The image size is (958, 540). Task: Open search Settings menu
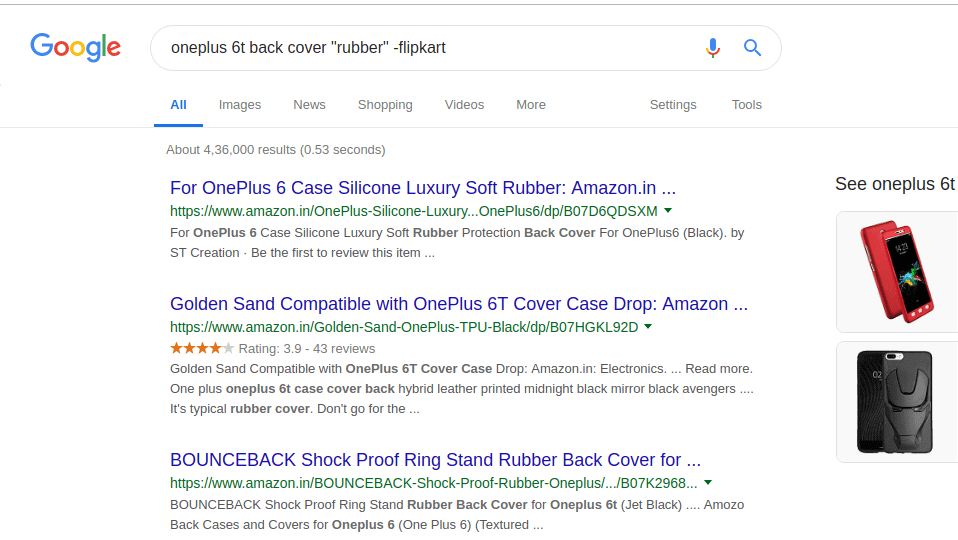click(x=673, y=105)
